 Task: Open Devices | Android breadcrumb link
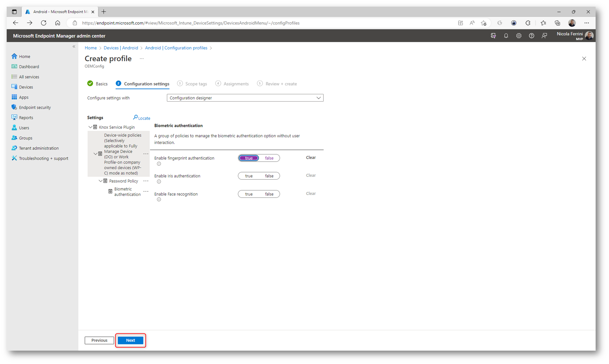[x=121, y=48]
